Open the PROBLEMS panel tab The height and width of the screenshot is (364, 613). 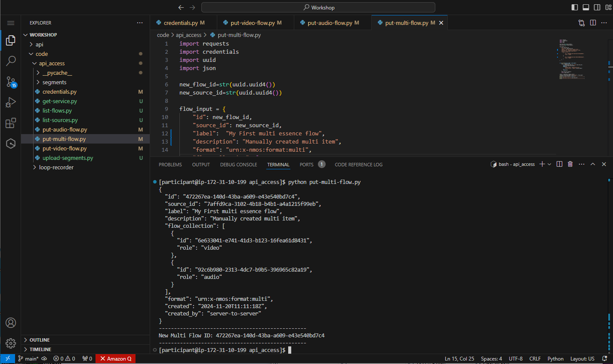tap(170, 165)
